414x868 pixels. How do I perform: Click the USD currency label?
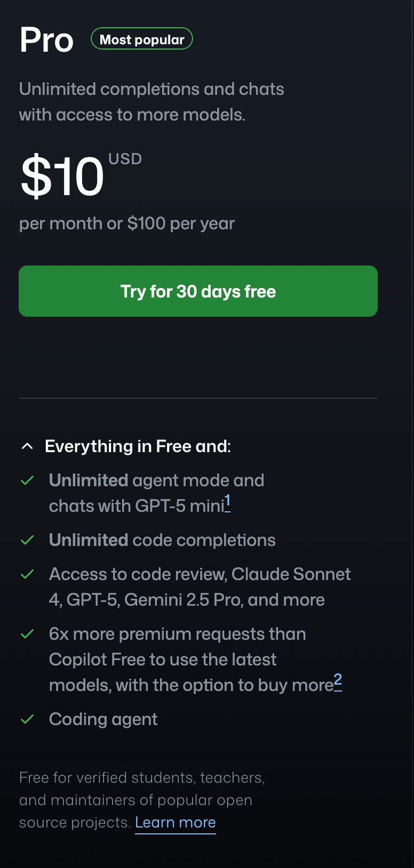[x=125, y=159]
